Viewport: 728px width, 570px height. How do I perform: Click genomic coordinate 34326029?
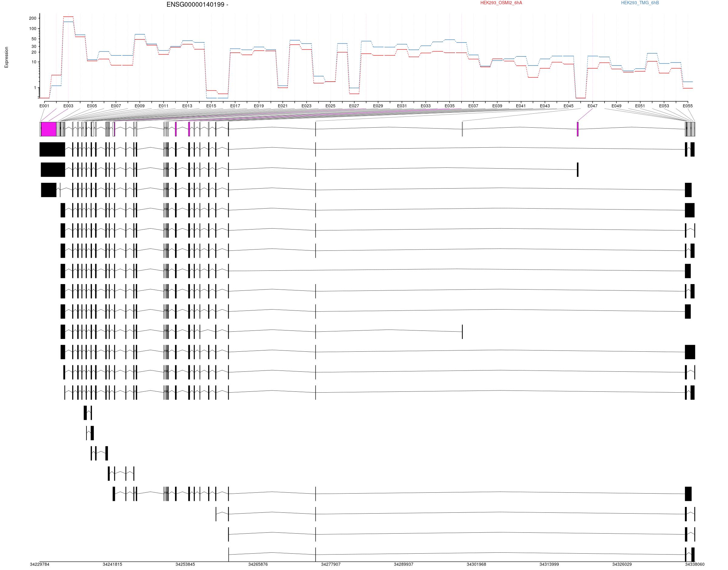pos(622,564)
